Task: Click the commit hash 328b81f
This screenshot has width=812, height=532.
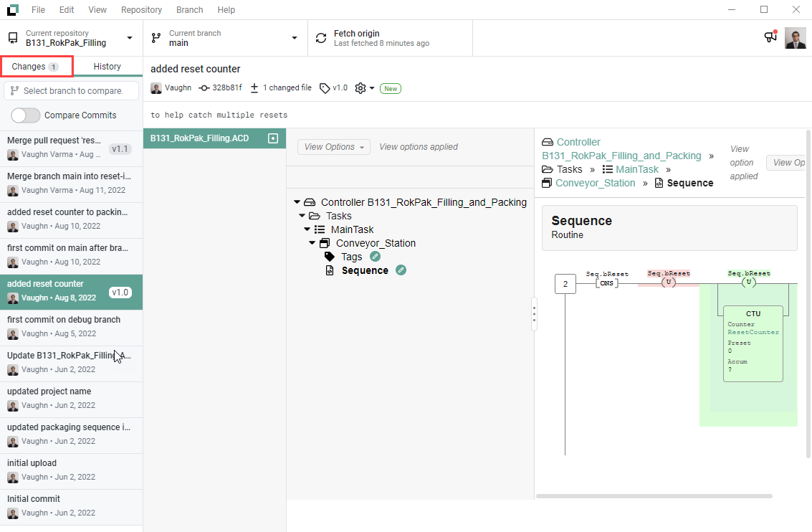Action: click(x=226, y=88)
